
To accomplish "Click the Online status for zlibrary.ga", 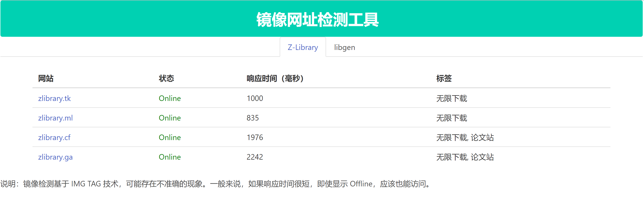I will (x=169, y=157).
